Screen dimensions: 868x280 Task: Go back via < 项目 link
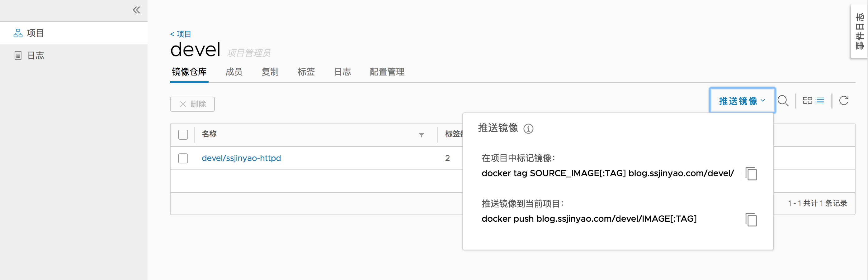[x=181, y=34]
